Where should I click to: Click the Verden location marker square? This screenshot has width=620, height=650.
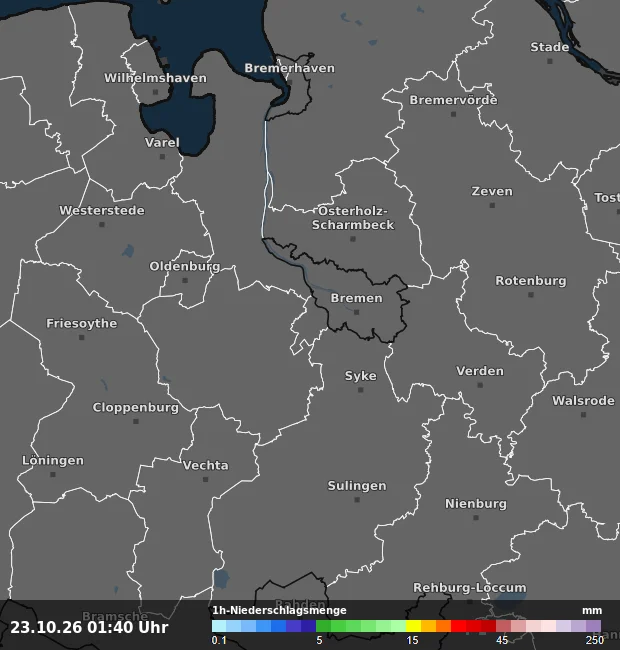point(480,385)
